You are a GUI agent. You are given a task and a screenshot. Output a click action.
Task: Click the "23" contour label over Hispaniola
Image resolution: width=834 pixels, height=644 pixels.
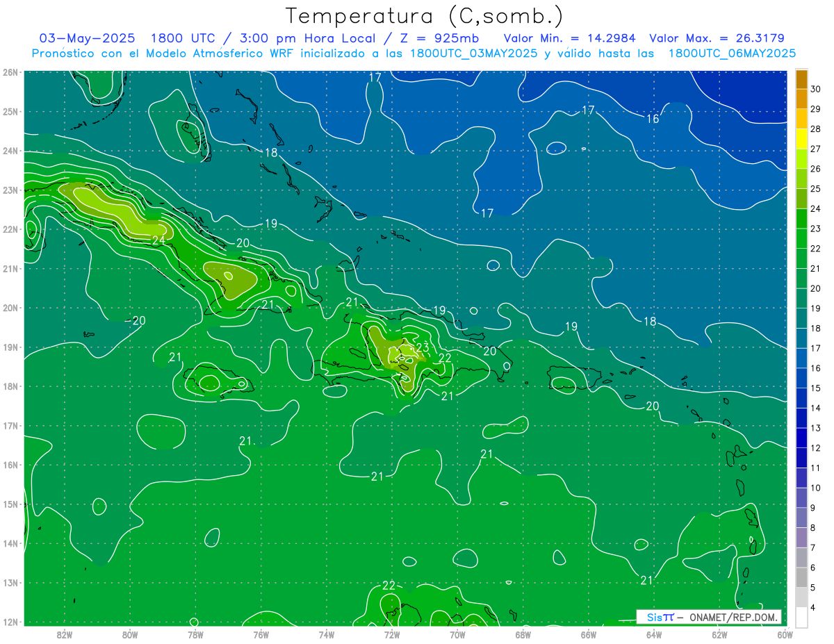click(423, 347)
